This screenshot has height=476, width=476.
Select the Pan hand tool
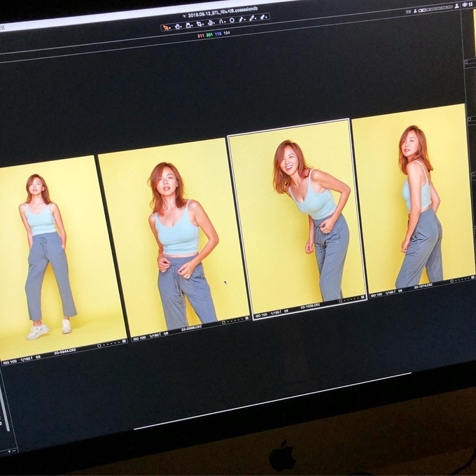[x=177, y=27]
